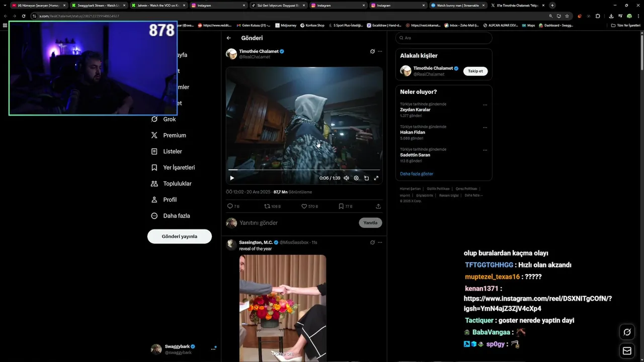
Task: Focus the Yanıtını gönder reply field
Action: [x=297, y=223]
